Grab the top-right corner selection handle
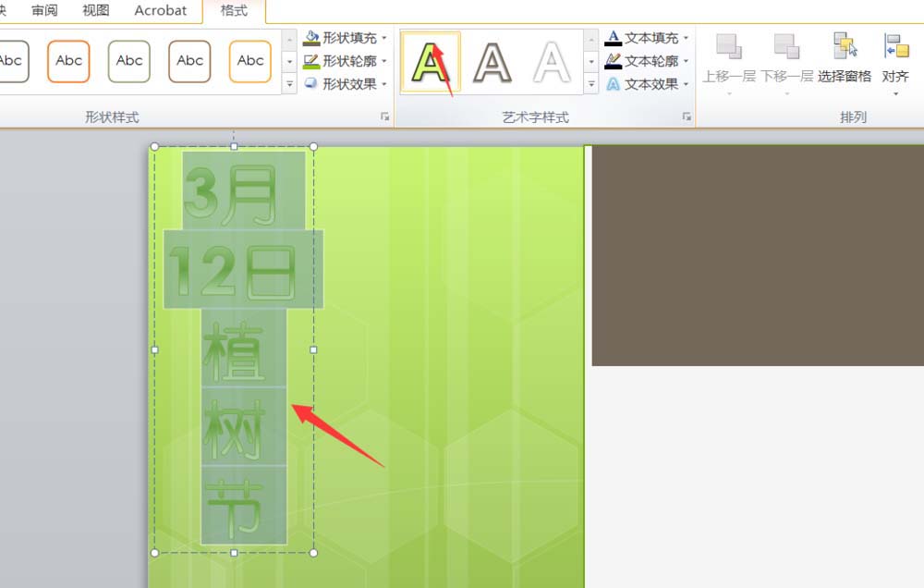Image resolution: width=924 pixels, height=588 pixels. point(313,146)
